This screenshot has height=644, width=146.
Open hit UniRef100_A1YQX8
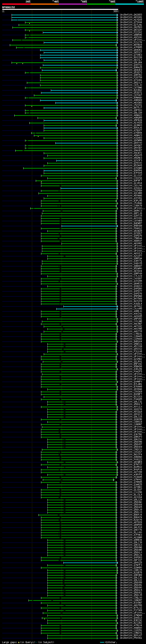coord(131,20)
